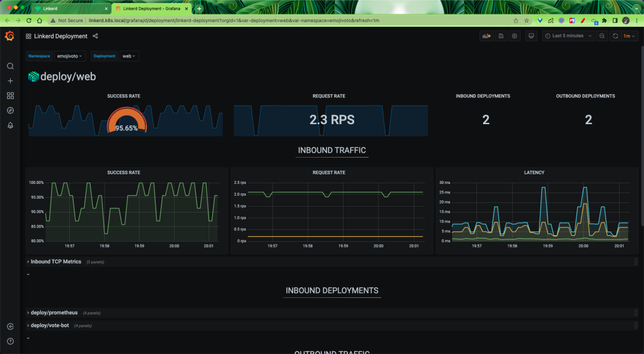This screenshot has width=644, height=354.
Task: Click the Not Secure warning icon
Action: coord(52,20)
